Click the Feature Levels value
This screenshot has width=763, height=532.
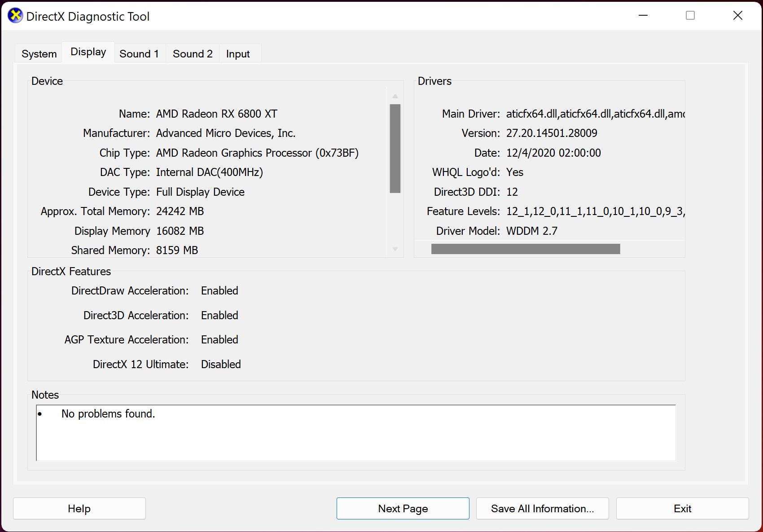(x=595, y=211)
